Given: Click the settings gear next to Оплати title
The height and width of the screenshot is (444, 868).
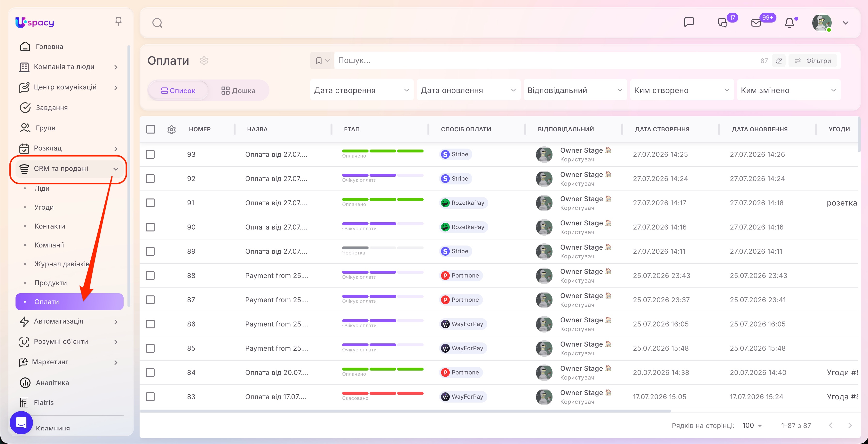Looking at the screenshot, I should point(204,61).
